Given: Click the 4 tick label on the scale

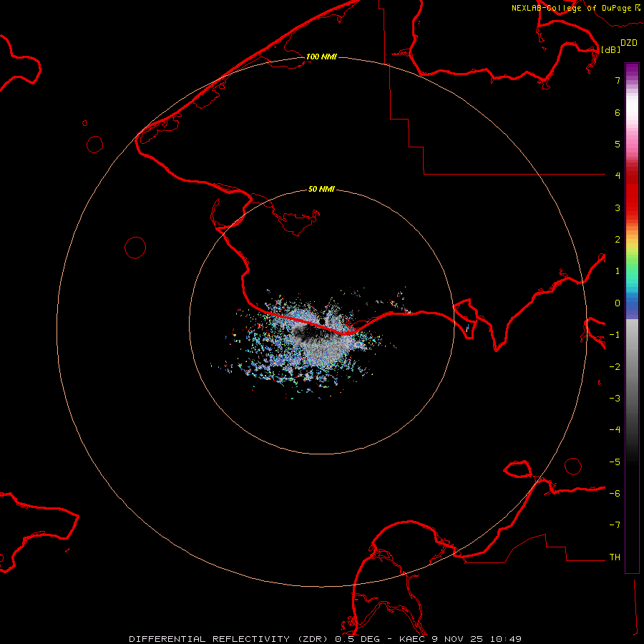Looking at the screenshot, I should click(x=618, y=176).
